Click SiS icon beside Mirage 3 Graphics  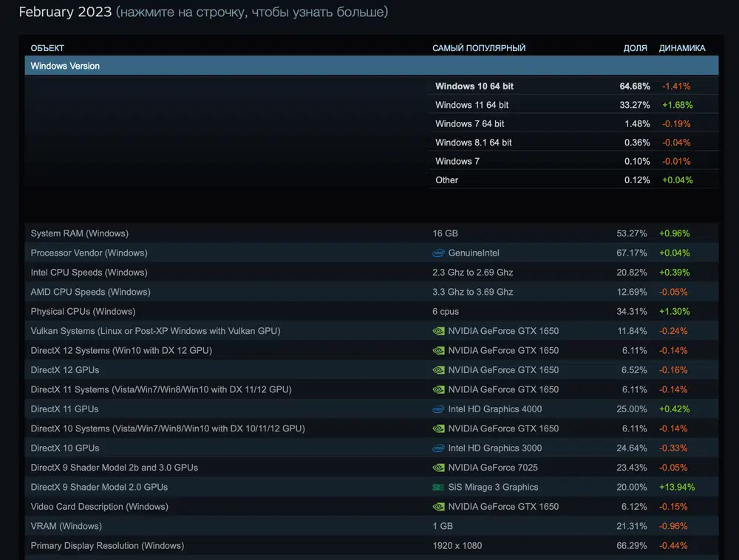438,488
